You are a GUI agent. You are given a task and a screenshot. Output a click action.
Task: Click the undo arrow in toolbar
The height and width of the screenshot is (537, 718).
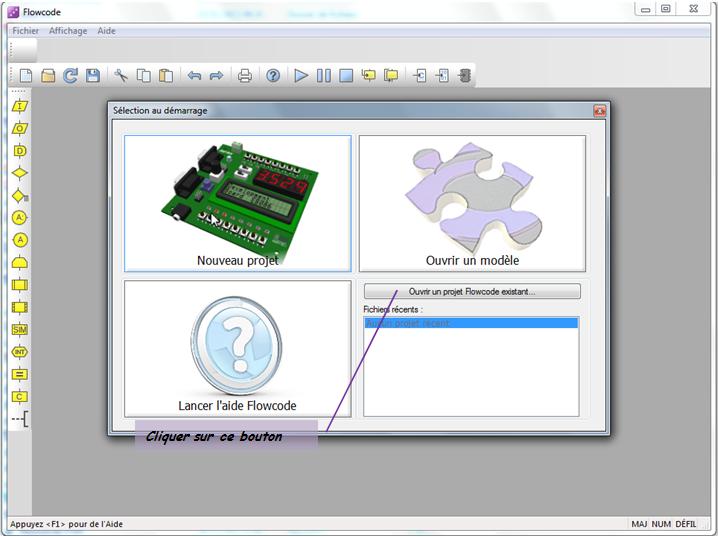[x=194, y=75]
